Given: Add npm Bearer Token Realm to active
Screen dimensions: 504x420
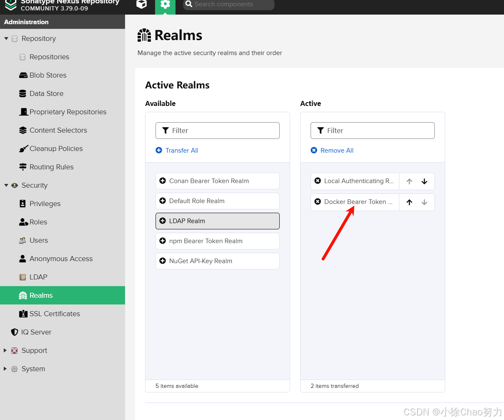Looking at the screenshot, I should pyautogui.click(x=218, y=241).
